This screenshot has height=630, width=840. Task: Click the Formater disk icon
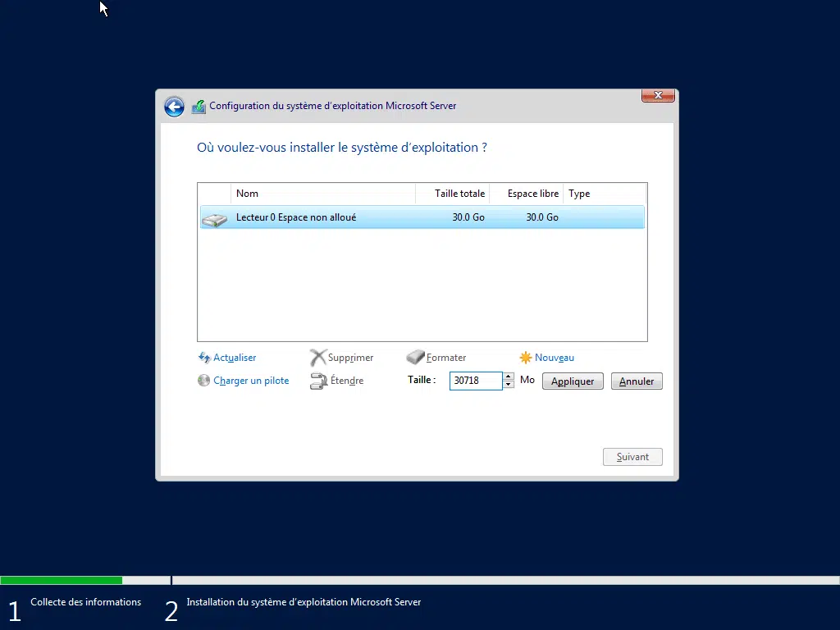click(x=415, y=357)
